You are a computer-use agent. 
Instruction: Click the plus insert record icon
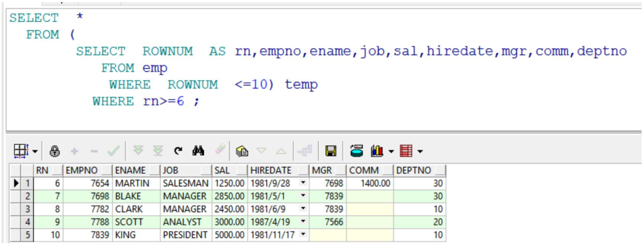(74, 151)
